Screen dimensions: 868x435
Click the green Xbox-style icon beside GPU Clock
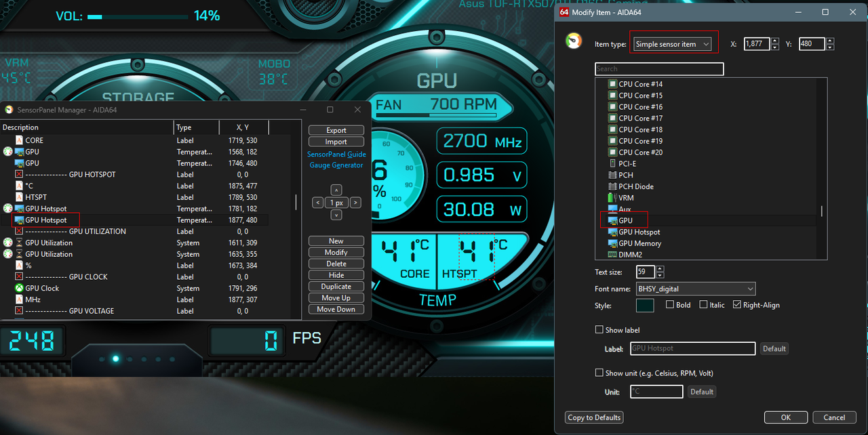(19, 288)
